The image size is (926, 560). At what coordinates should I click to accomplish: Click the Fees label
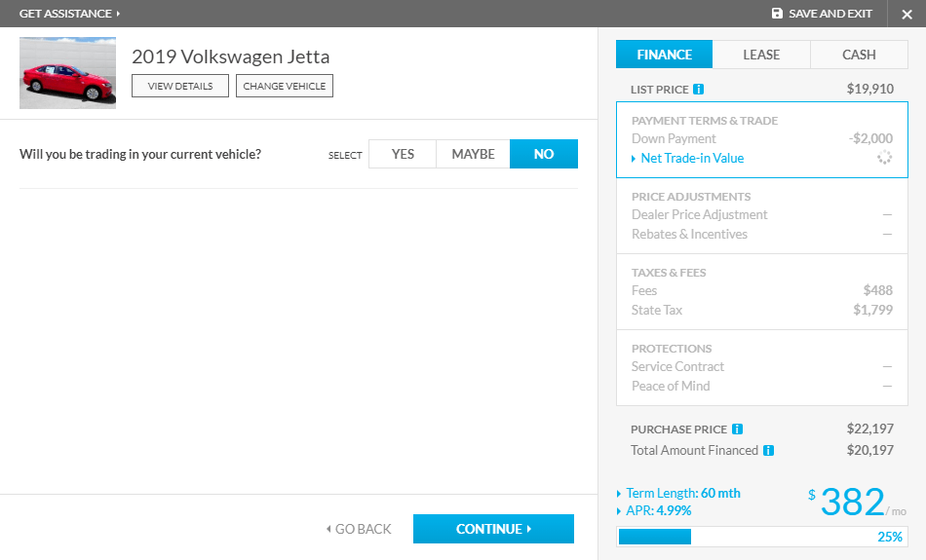(643, 290)
